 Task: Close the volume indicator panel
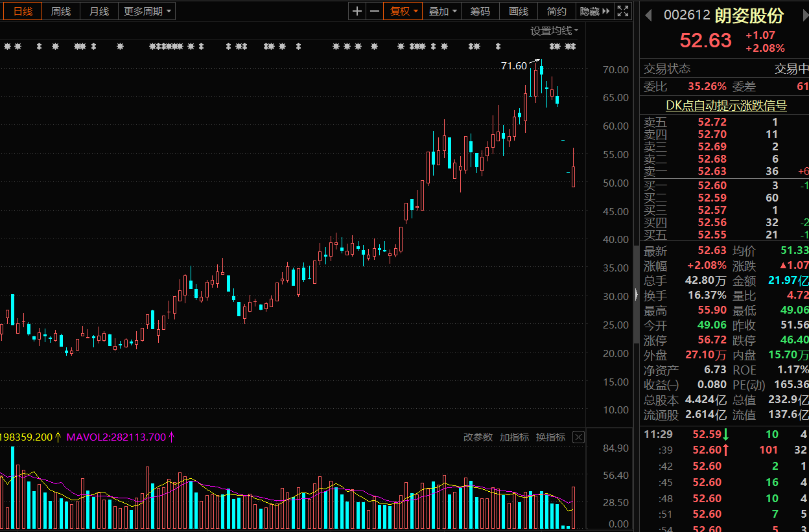[x=578, y=437]
